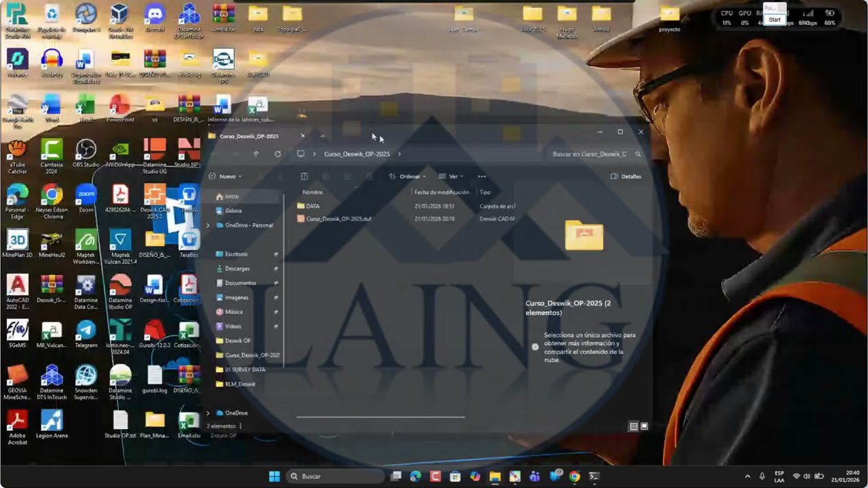This screenshot has width=868, height=488.
Task: Launch Adobe Acrobat from desktop
Action: 17,428
